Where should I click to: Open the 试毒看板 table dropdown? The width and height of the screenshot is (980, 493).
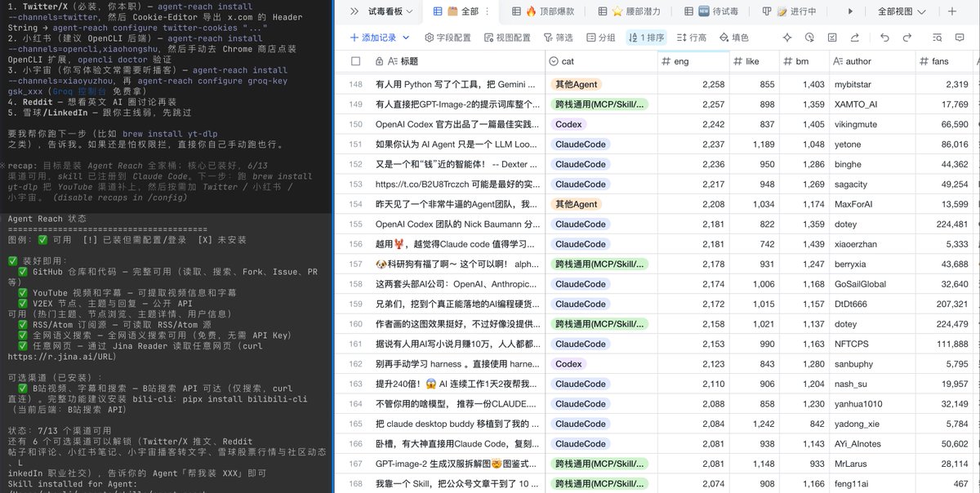click(390, 11)
